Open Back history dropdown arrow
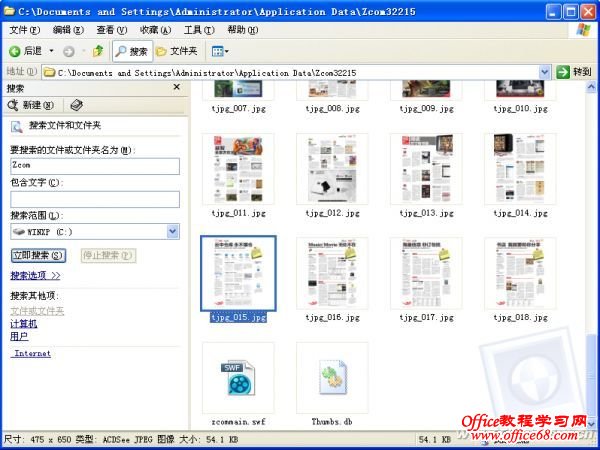The image size is (600, 450). [x=51, y=51]
